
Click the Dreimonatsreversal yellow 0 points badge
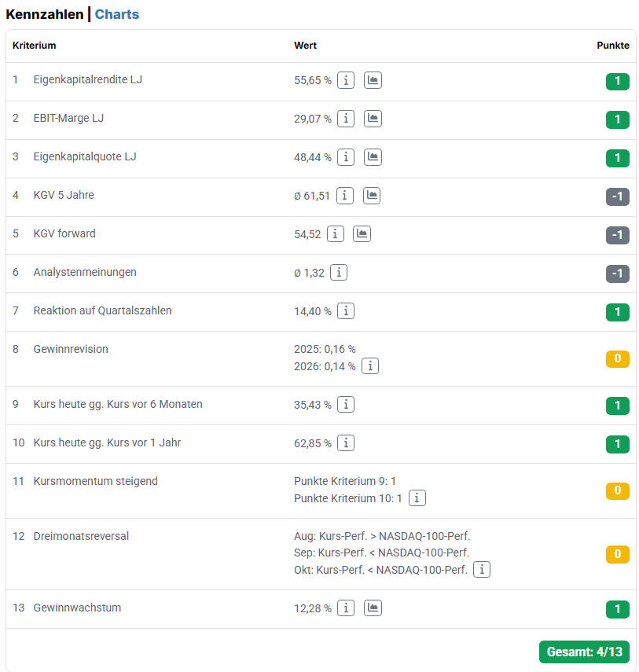617,554
